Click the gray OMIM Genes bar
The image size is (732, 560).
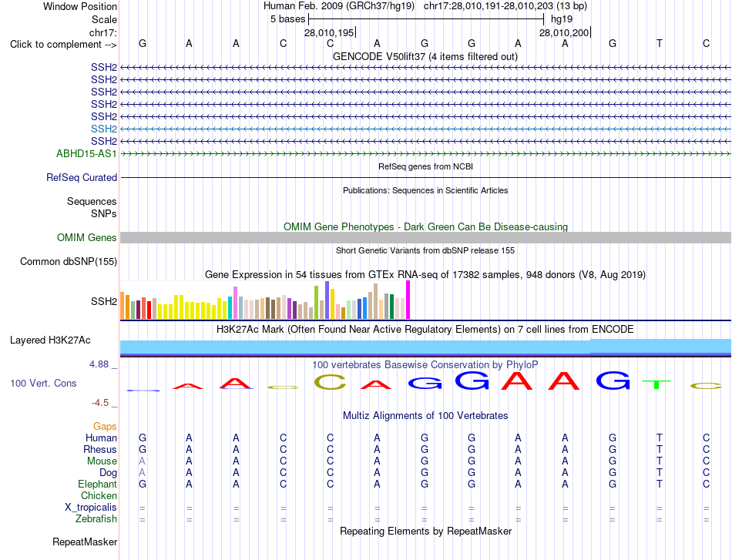point(426,237)
